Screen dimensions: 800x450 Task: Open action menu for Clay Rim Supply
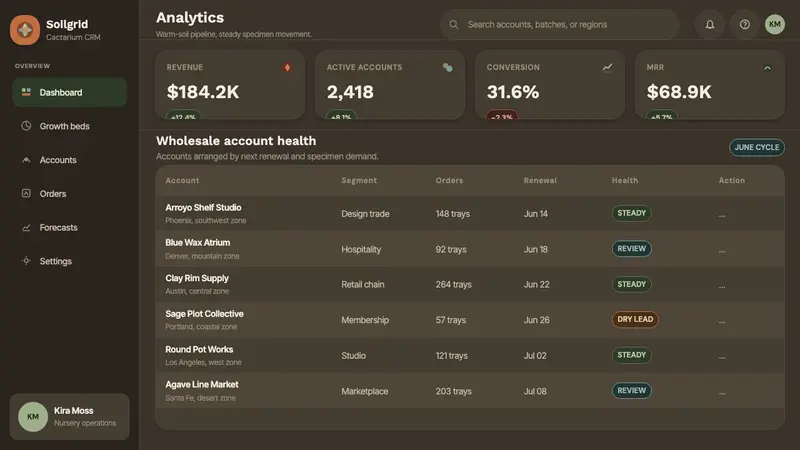(x=722, y=286)
